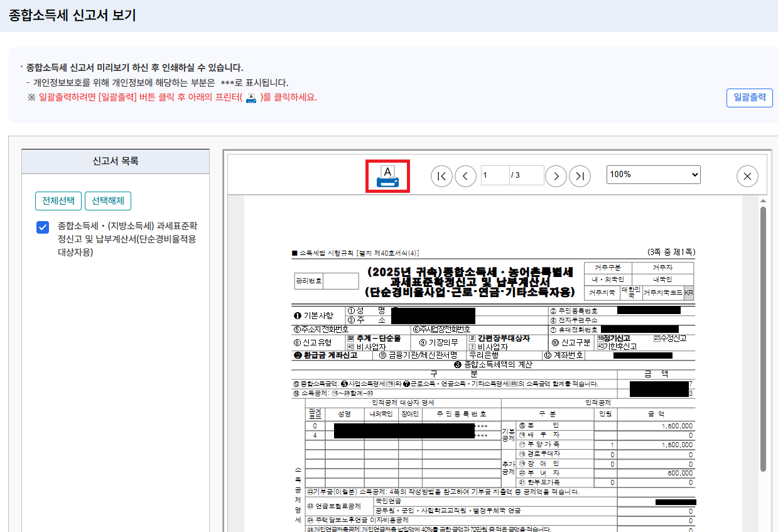
Task: Click the 부녀자 amount 600,000 cell
Action: coord(656,473)
